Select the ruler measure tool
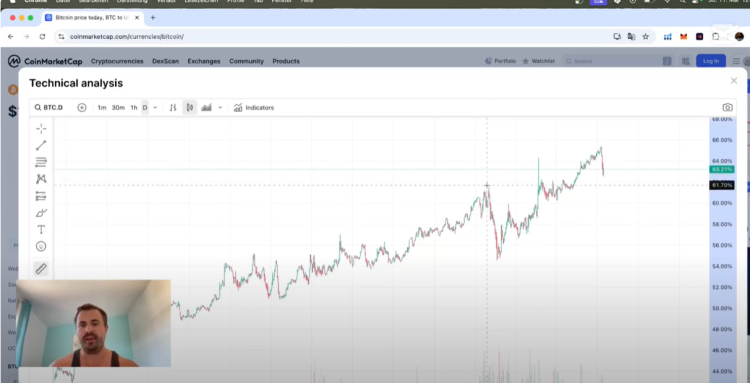750x383 pixels. coord(41,269)
